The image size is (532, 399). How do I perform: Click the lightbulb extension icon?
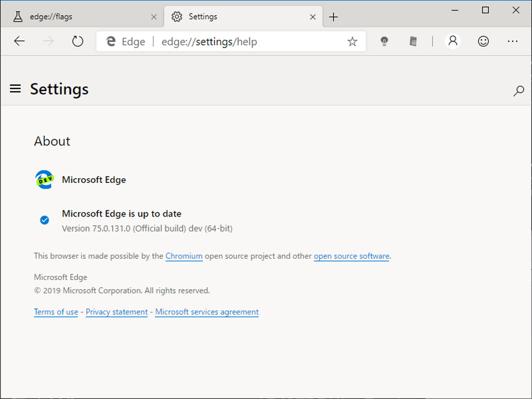(384, 41)
